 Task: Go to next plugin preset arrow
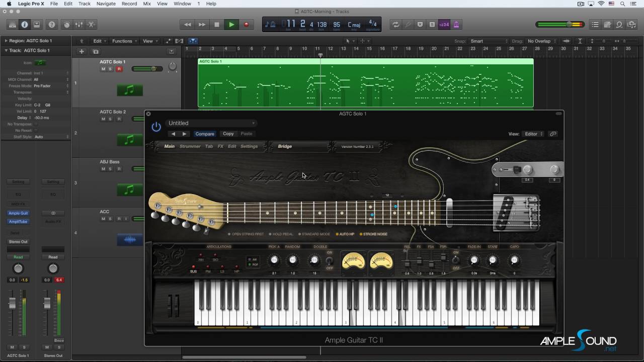(x=184, y=134)
